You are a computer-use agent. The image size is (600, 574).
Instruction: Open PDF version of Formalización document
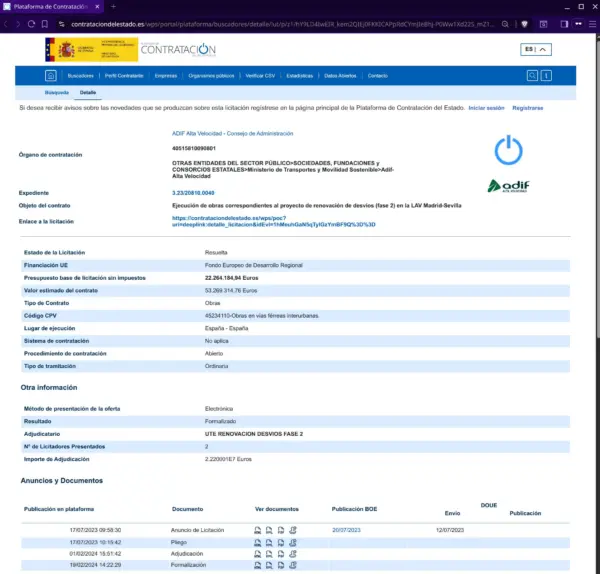pos(281,565)
